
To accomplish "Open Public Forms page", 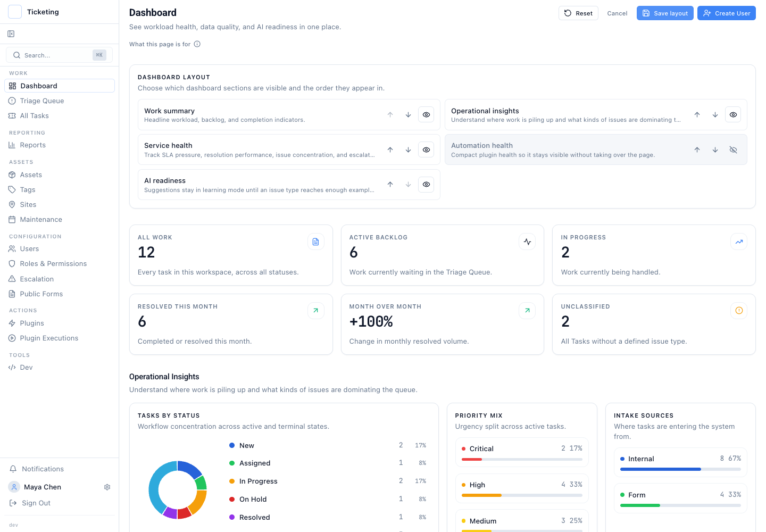I will pos(60,294).
